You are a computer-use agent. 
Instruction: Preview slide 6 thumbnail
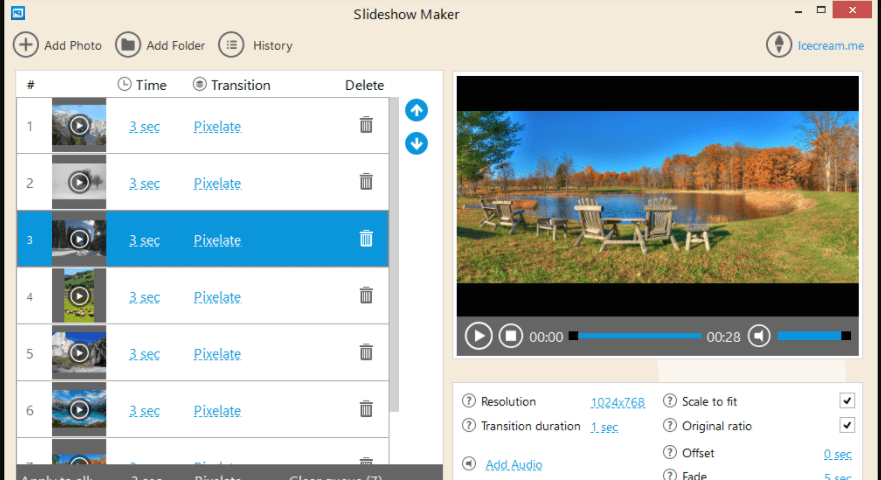(79, 409)
